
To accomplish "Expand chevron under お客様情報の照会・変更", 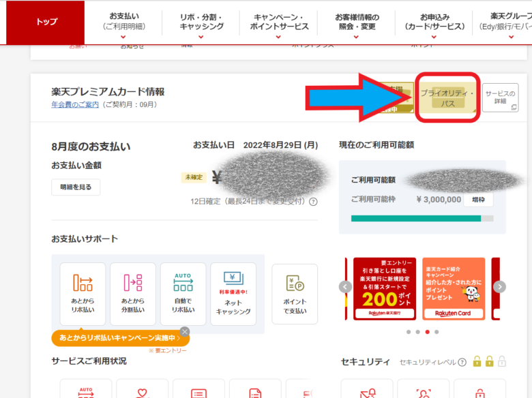I will [356, 37].
